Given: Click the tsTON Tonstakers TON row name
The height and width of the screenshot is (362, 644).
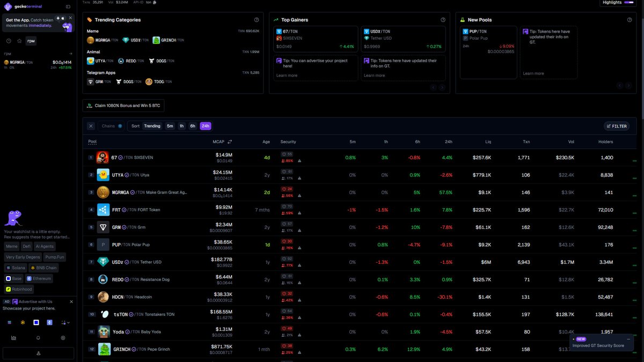Looking at the screenshot, I should 144,314.
